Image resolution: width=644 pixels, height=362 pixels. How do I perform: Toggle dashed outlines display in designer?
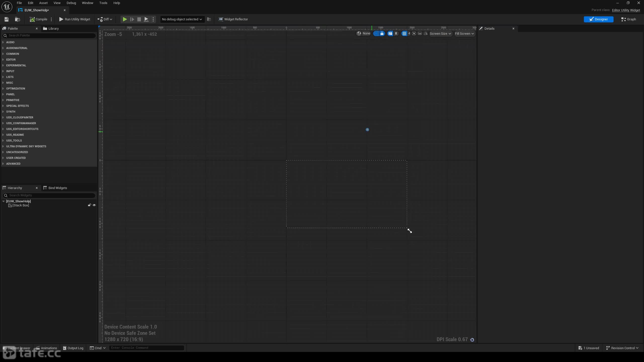click(376, 33)
